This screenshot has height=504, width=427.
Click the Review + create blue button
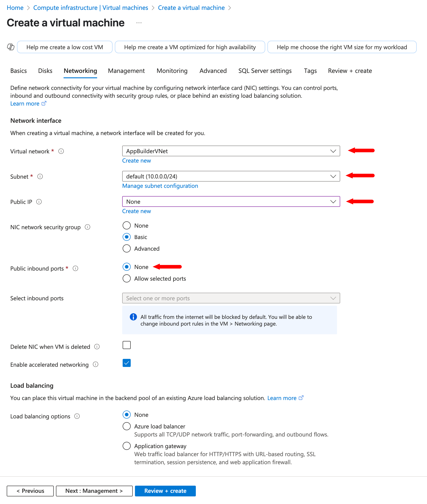pos(165,491)
